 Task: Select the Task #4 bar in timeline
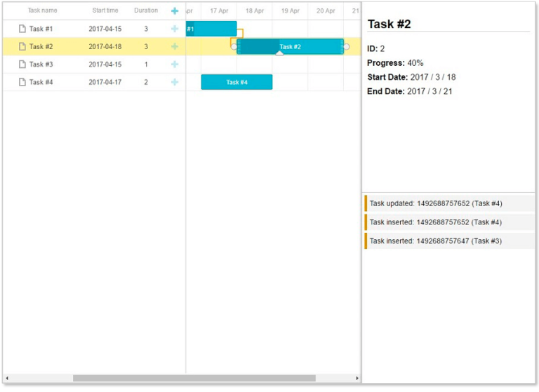pyautogui.click(x=237, y=82)
